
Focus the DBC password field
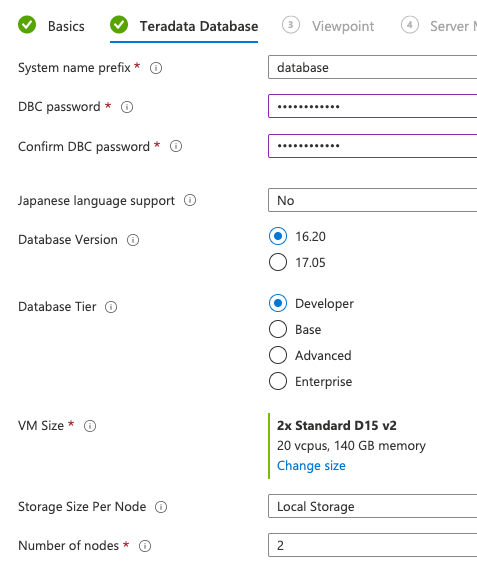pos(372,106)
